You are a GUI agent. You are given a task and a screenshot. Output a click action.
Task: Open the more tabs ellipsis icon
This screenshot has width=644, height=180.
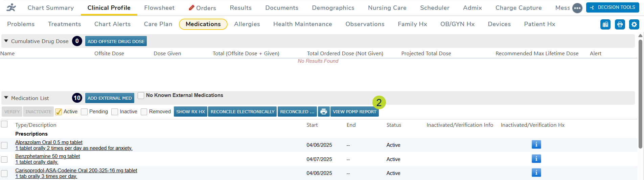click(577, 8)
